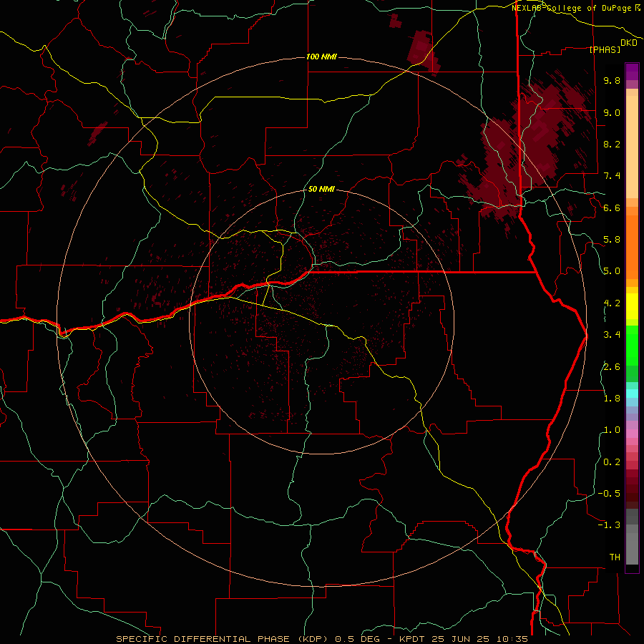Click the 100 NMI range ring label
Viewport: 644px width, 644px height.
321,57
